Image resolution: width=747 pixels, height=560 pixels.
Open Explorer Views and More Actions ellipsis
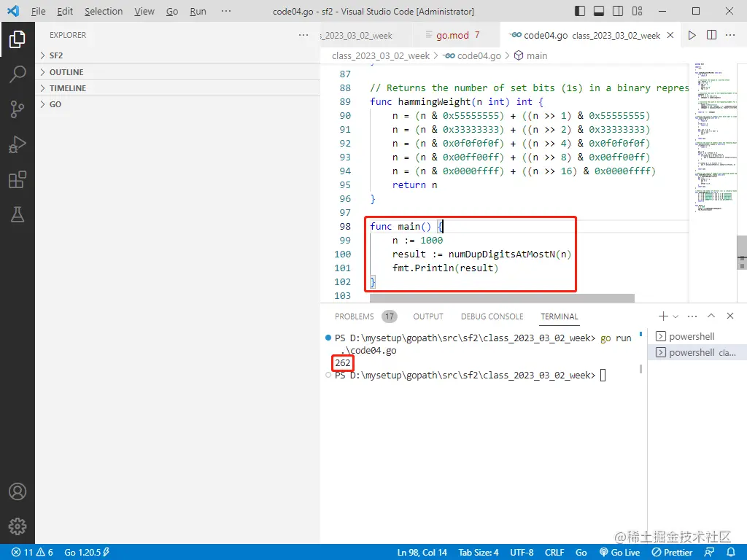(x=303, y=35)
